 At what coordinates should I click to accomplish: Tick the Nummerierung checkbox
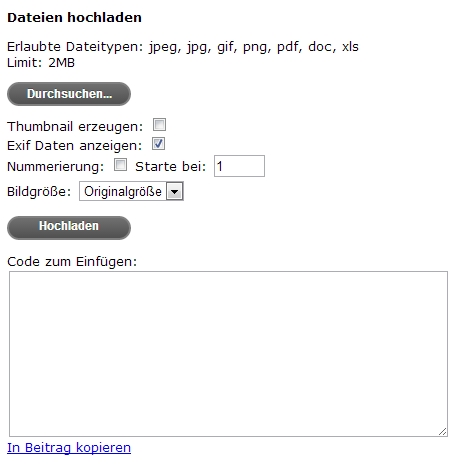[120, 165]
